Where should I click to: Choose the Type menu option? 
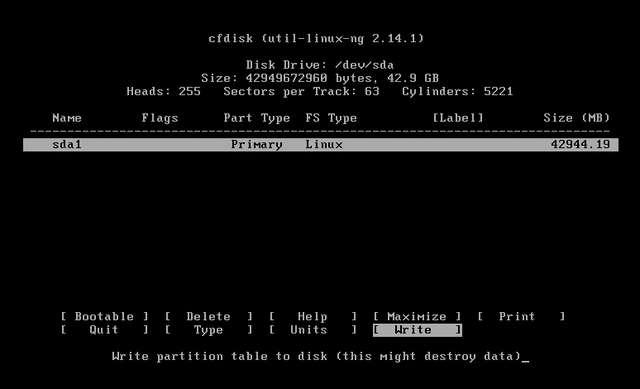pos(209,330)
